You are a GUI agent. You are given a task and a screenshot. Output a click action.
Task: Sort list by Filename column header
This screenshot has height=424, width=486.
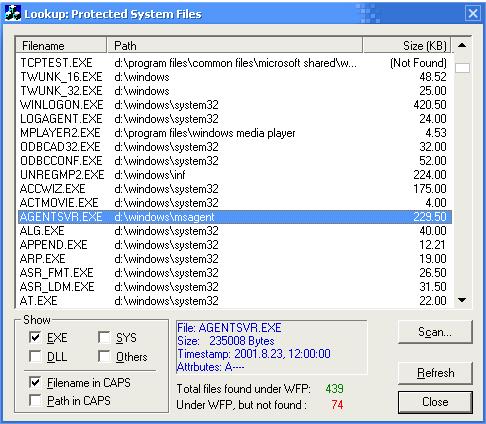[x=61, y=45]
